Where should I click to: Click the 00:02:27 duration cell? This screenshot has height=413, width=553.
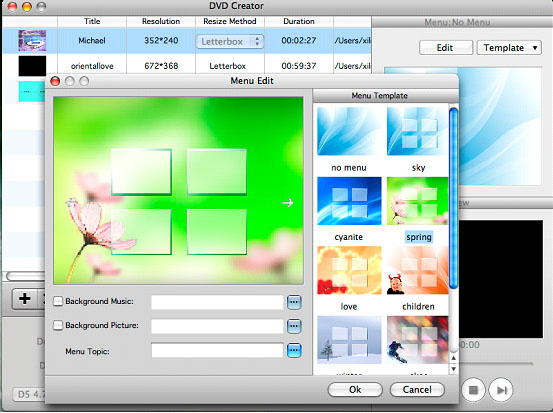(299, 41)
